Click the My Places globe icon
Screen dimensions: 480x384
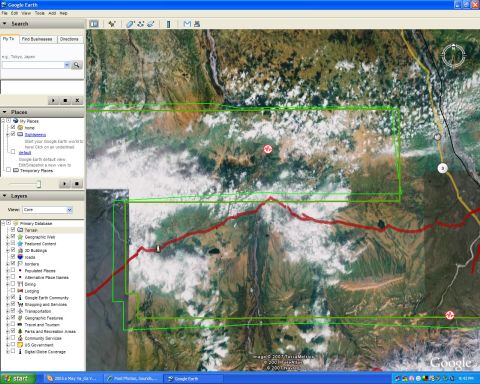[x=15, y=121]
